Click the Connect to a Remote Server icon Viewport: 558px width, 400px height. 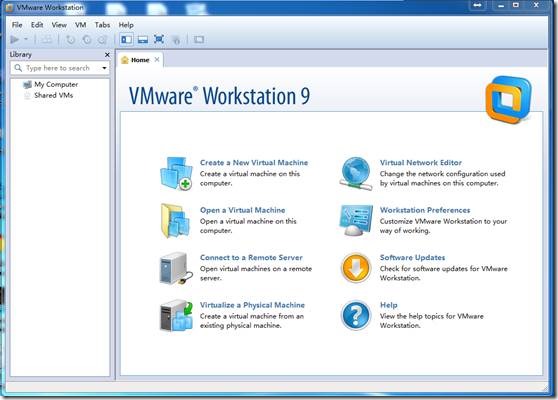click(176, 268)
